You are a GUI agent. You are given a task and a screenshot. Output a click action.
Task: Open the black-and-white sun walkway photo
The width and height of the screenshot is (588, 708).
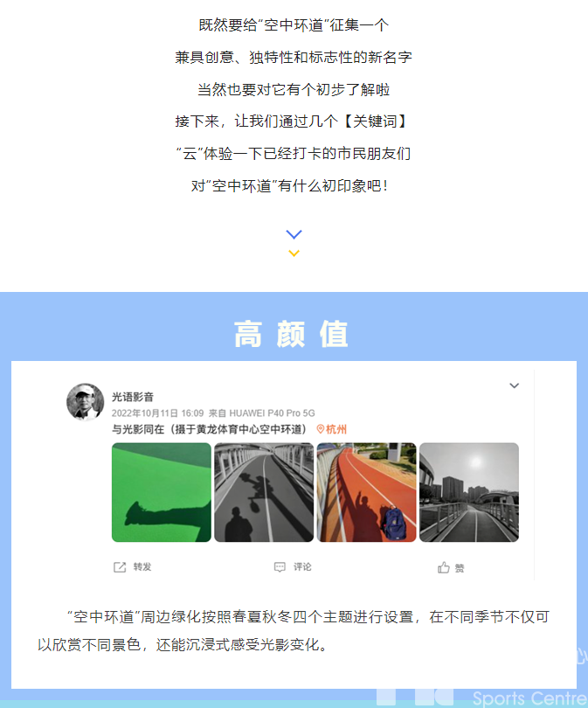[469, 492]
